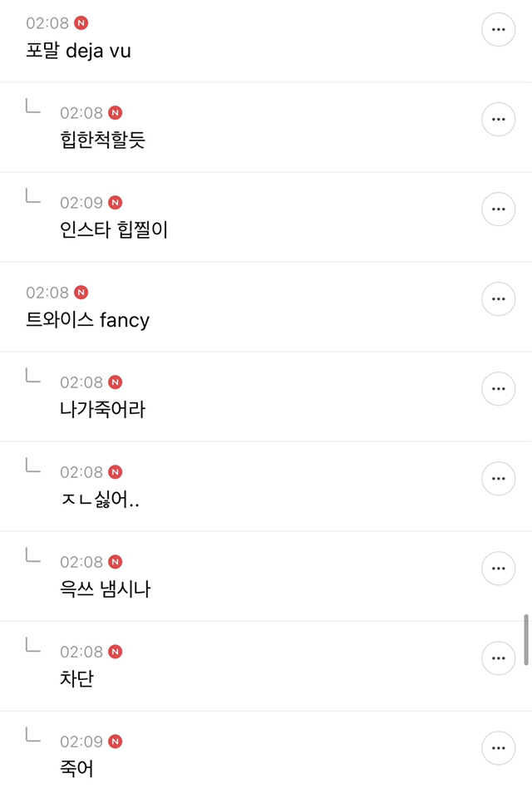Click the red N badge beside '포말 deja vu'

(81, 23)
